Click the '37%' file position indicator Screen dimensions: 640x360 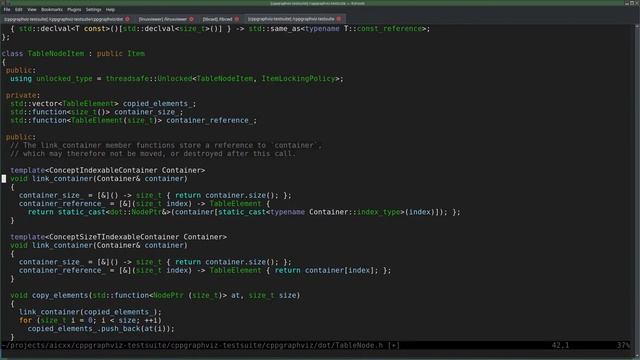tap(623, 345)
